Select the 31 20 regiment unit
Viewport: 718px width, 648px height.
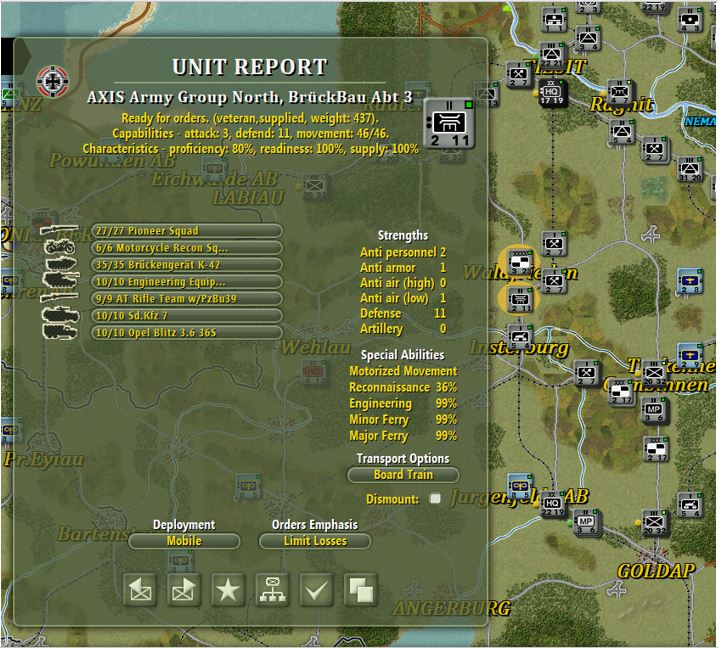tap(690, 169)
